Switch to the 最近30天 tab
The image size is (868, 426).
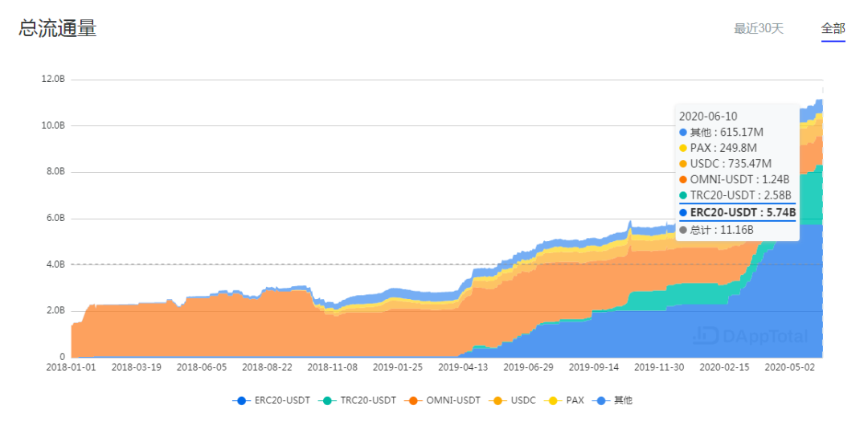pos(759,29)
